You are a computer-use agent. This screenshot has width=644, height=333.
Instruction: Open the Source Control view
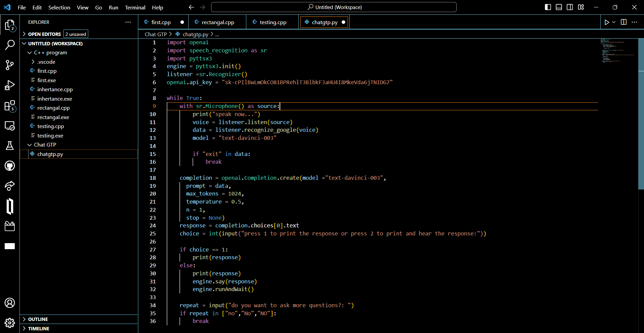tap(10, 65)
